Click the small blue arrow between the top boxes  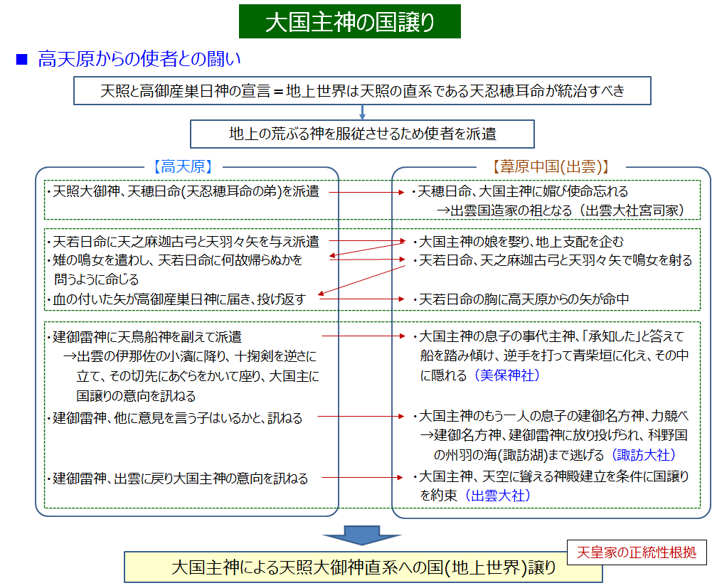click(363, 112)
